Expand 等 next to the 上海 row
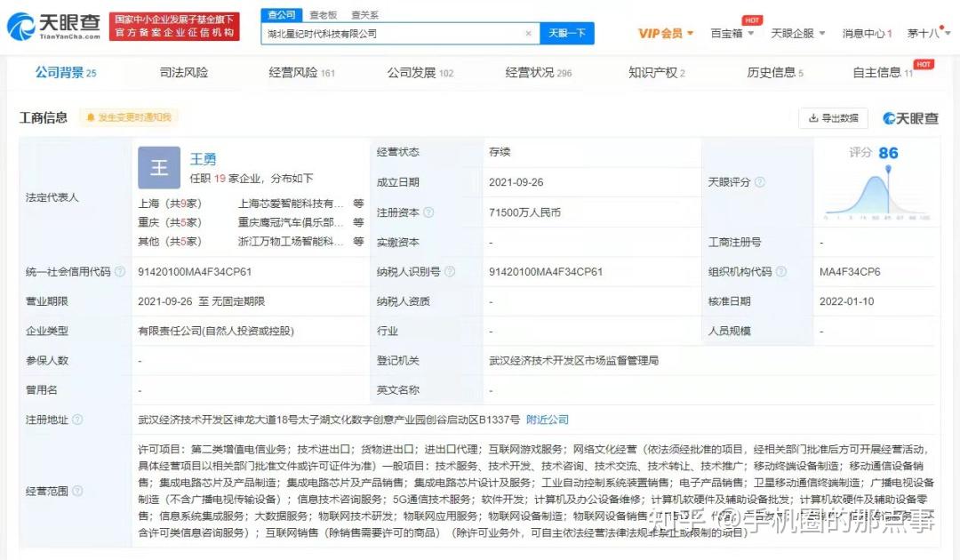This screenshot has width=960, height=560. pyautogui.click(x=358, y=204)
